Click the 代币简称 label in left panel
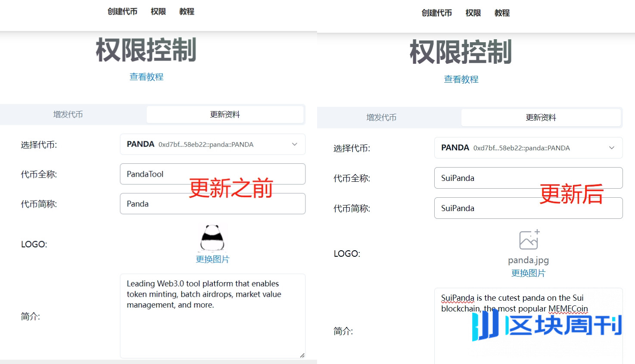Image resolution: width=635 pixels, height=364 pixels. pos(39,204)
